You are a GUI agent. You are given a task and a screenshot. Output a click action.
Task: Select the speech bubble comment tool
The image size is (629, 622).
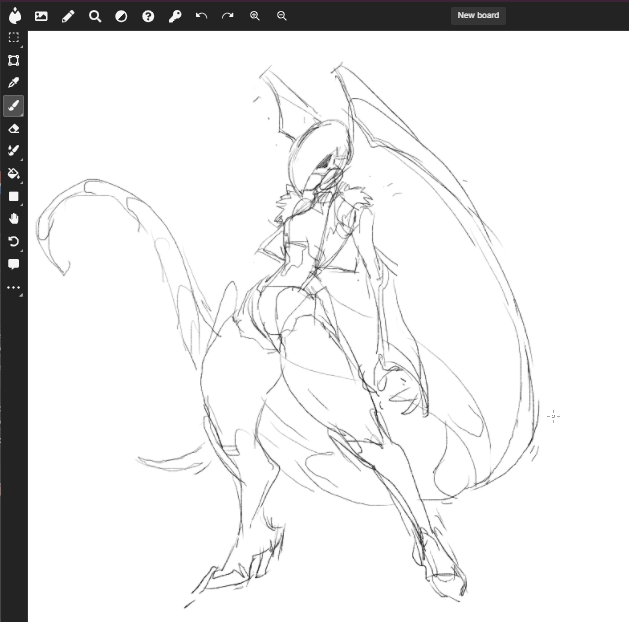pos(14,264)
